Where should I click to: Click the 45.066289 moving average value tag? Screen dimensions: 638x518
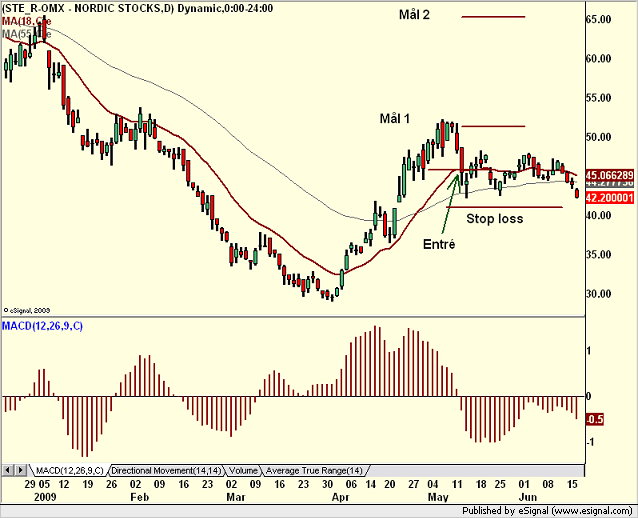(610, 175)
